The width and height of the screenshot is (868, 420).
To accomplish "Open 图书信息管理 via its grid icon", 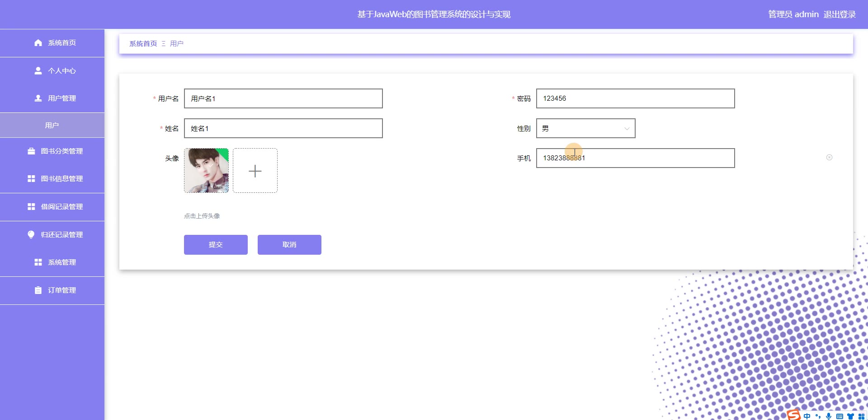I will pyautogui.click(x=31, y=179).
